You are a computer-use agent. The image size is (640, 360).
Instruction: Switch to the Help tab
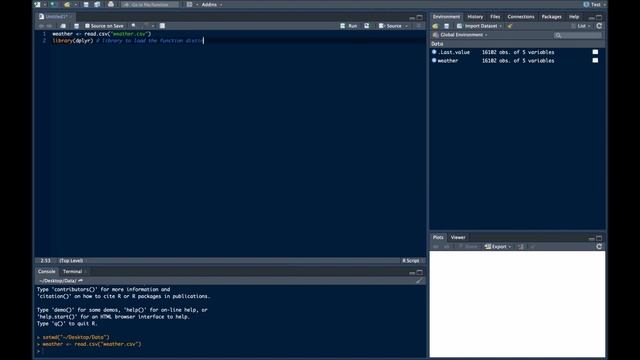[x=574, y=17]
